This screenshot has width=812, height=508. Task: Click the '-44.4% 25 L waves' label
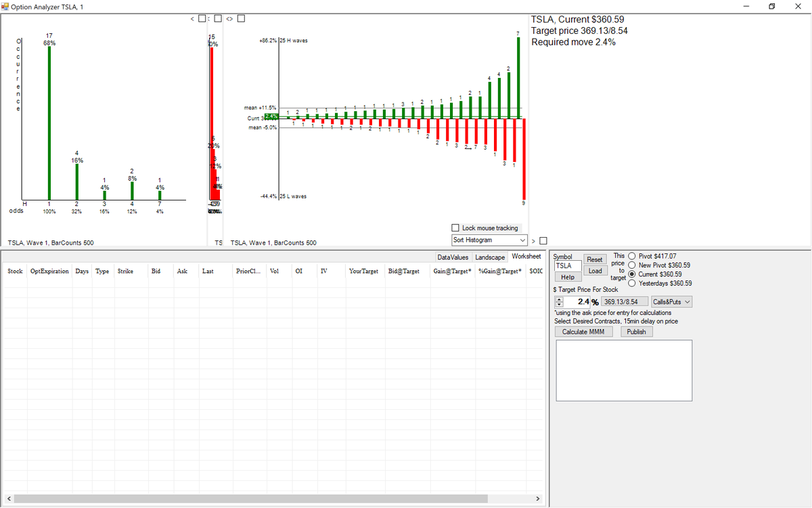pos(284,196)
